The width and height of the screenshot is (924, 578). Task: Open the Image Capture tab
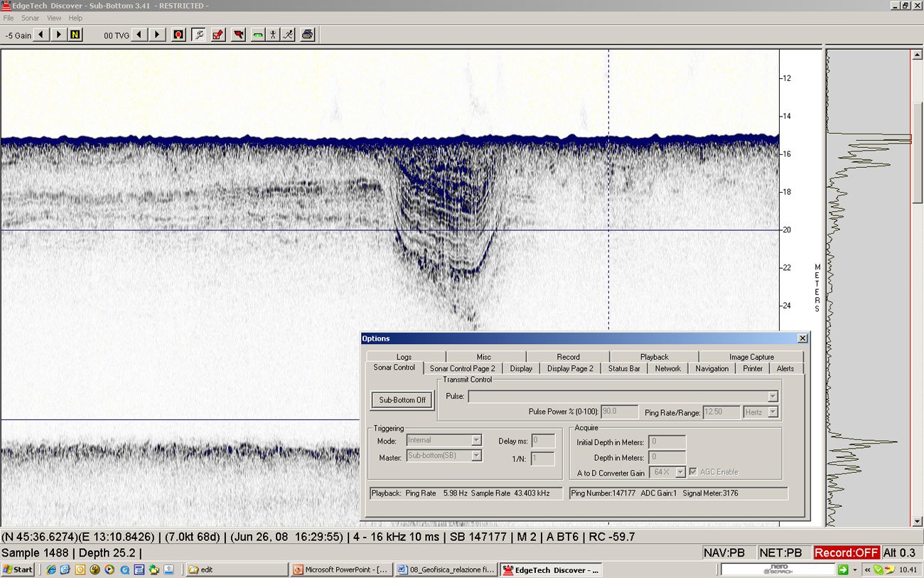[x=751, y=357]
